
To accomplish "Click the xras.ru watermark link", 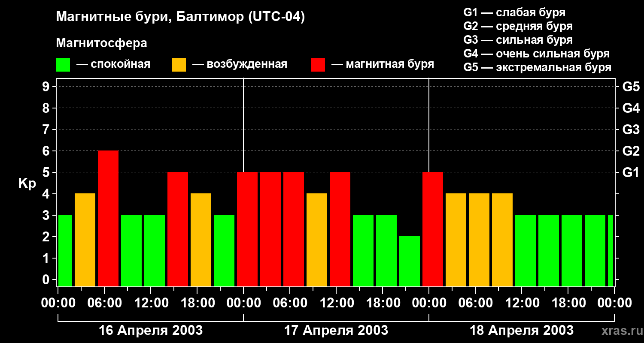I will [620, 331].
